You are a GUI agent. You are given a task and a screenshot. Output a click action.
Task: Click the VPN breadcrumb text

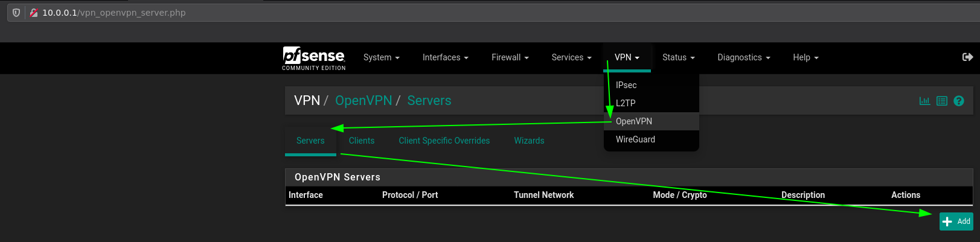(307, 101)
